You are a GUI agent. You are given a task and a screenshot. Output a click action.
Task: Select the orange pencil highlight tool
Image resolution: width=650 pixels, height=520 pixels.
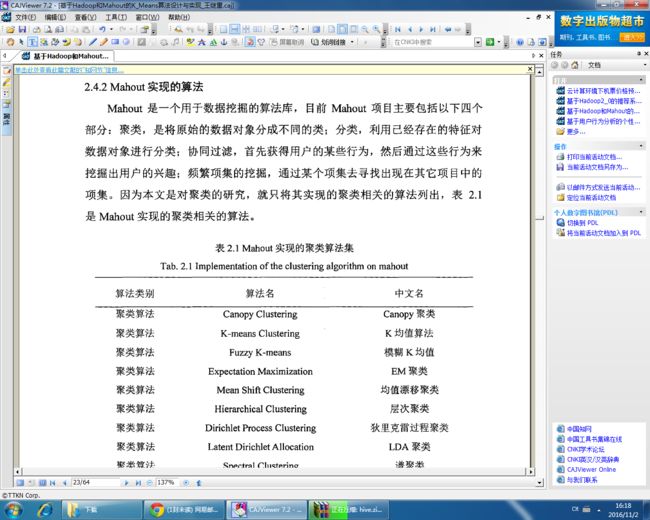(x=104, y=42)
